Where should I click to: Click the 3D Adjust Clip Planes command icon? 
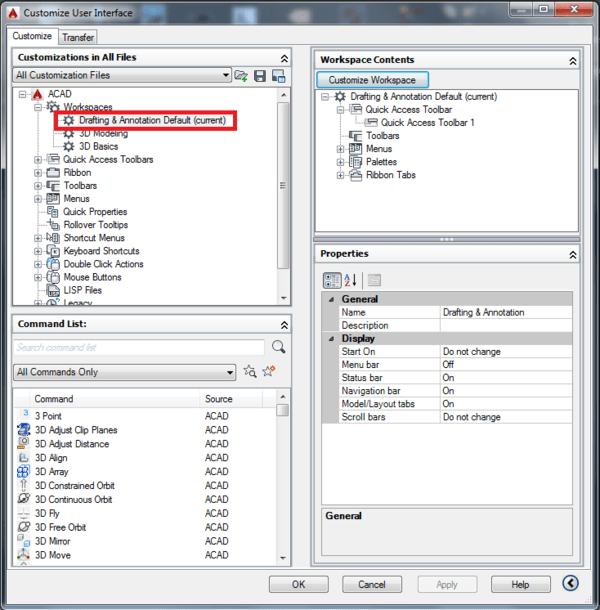point(23,429)
